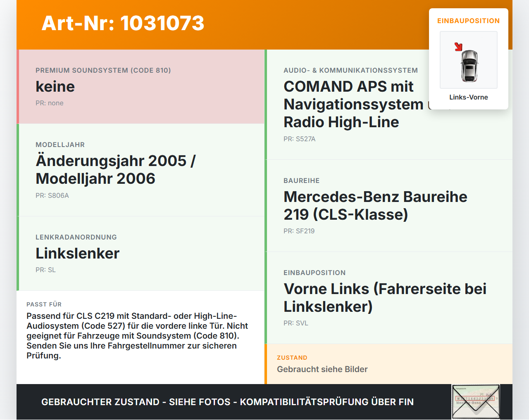Click 'PR: S806A' code
Viewport: 529px width, 420px height.
52,195
